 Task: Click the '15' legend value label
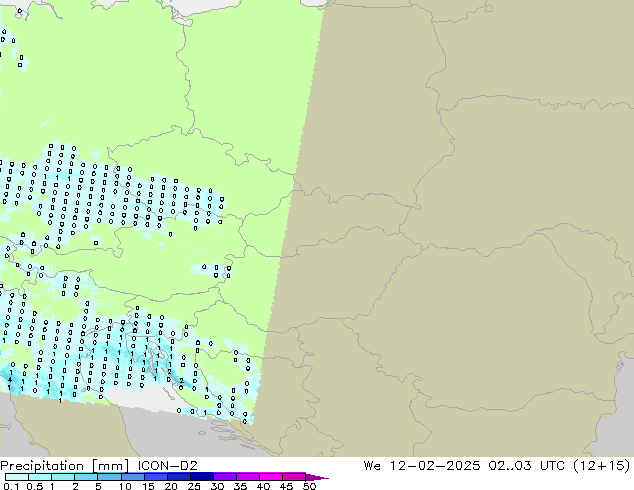point(148,486)
